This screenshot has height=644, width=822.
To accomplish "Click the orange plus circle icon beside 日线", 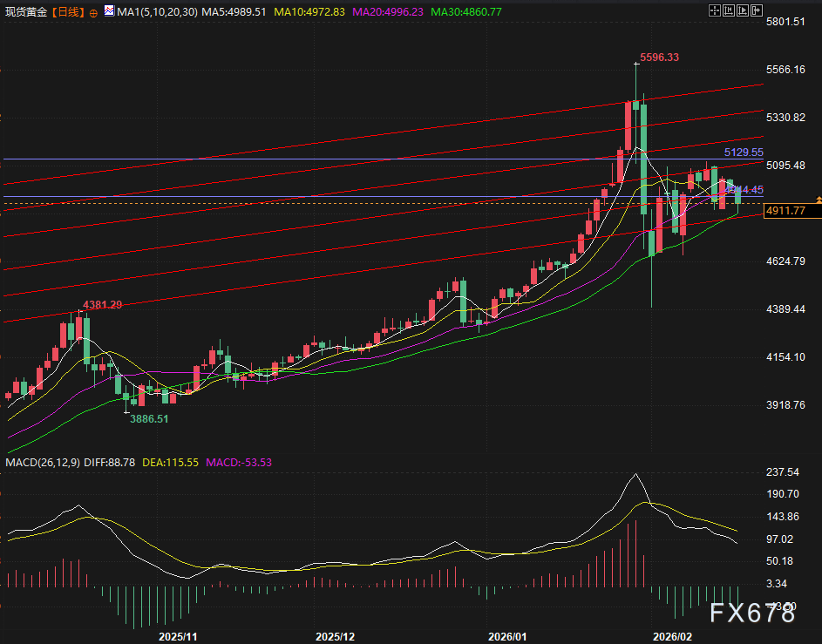I will tap(95, 12).
